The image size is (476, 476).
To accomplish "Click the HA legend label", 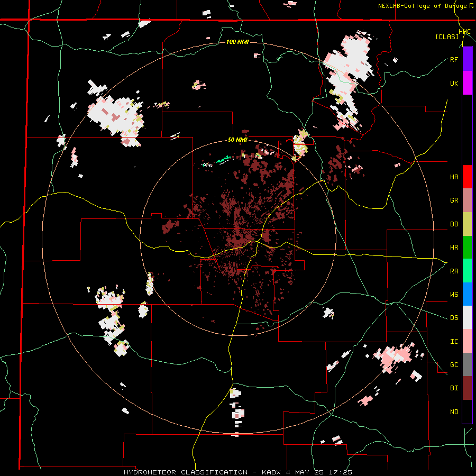I will click(x=454, y=177).
